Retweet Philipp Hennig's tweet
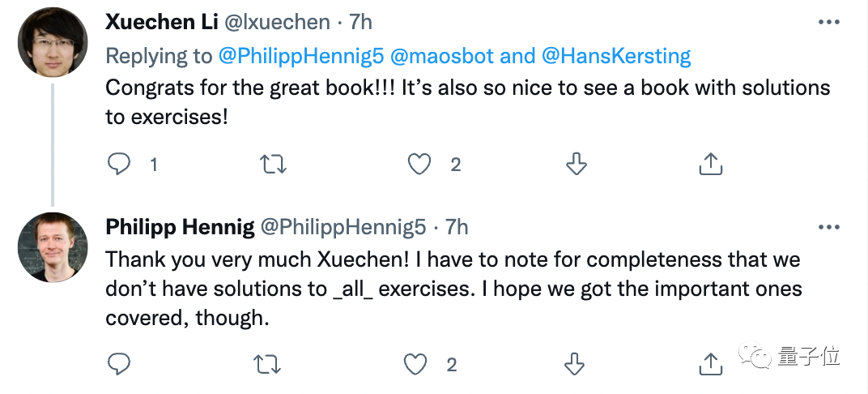 pyautogui.click(x=269, y=364)
